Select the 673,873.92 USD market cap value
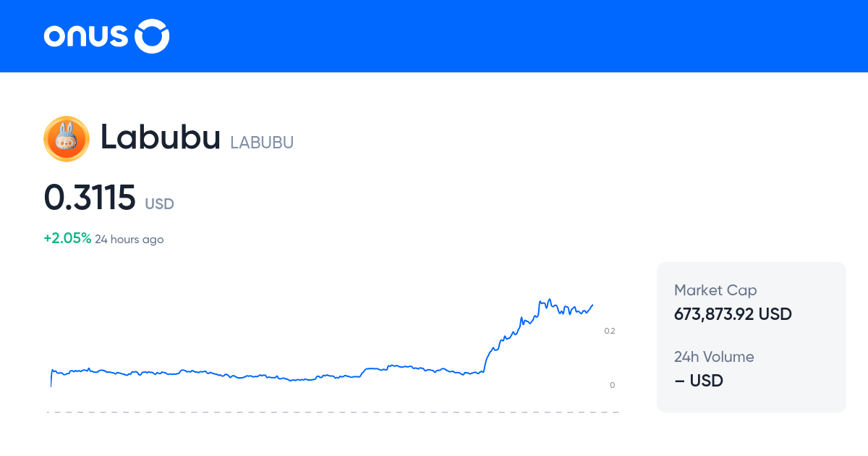The image size is (868, 456). pyautogui.click(x=733, y=315)
